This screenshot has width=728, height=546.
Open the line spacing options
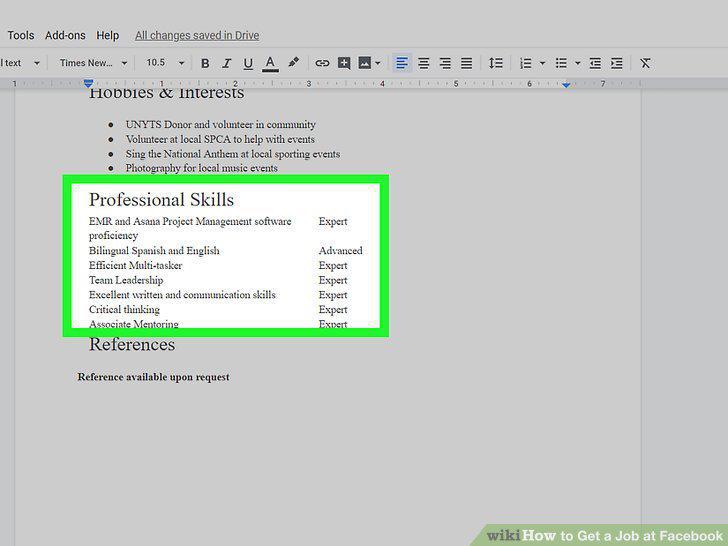coord(495,63)
